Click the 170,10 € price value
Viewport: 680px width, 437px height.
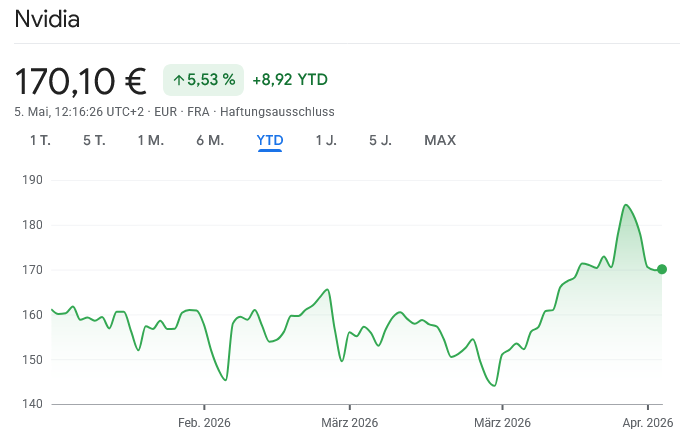81,81
